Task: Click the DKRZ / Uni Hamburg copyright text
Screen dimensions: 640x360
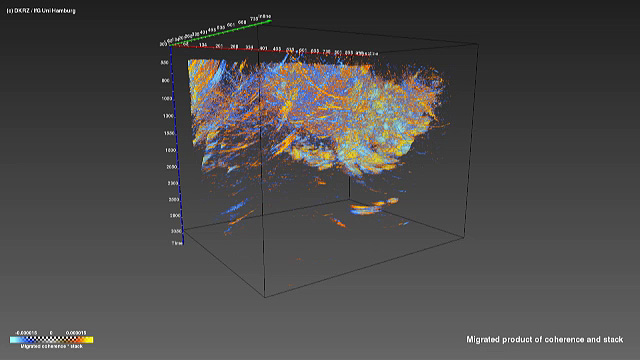Action: pyautogui.click(x=41, y=11)
